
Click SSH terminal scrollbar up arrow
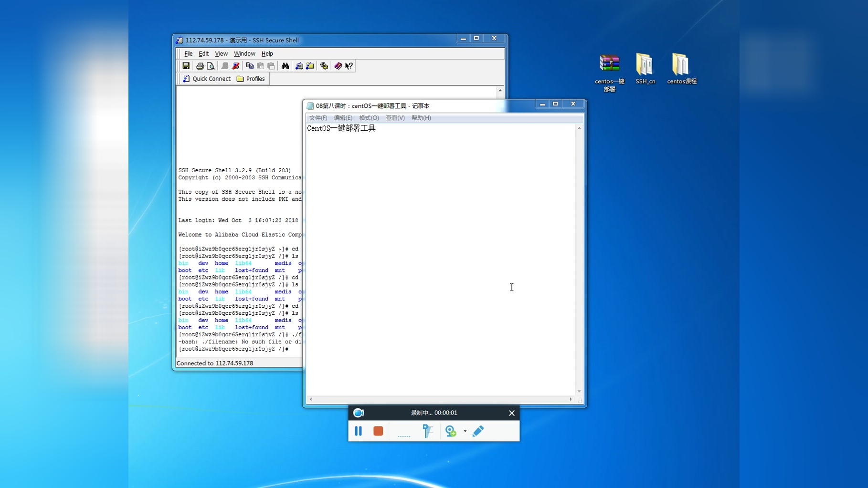point(500,91)
